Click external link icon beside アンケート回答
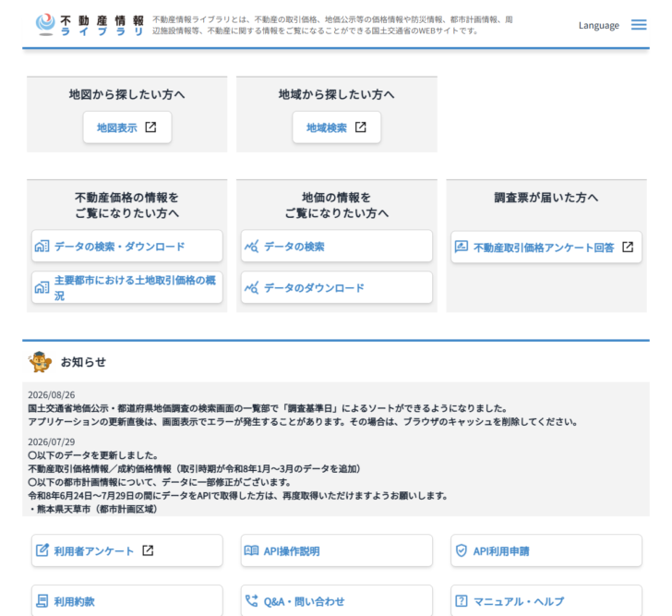Viewport: 672px width, 616px height. tap(628, 247)
